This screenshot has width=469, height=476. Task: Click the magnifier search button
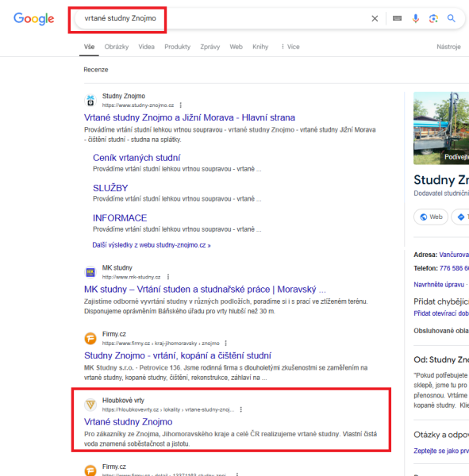pos(452,18)
